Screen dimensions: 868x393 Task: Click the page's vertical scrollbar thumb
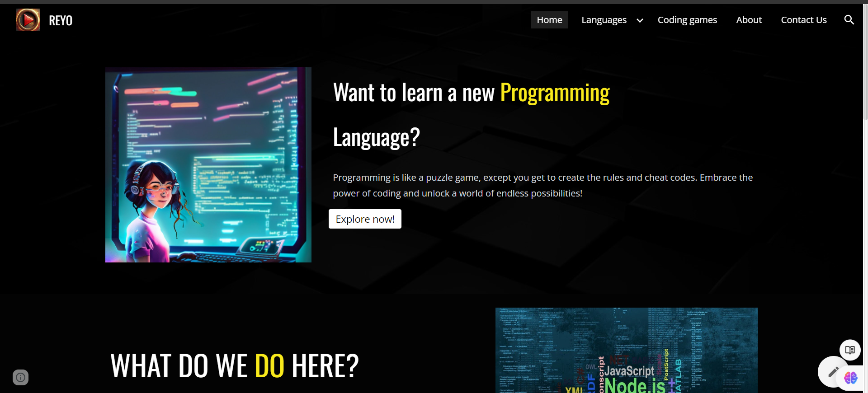tap(865, 63)
